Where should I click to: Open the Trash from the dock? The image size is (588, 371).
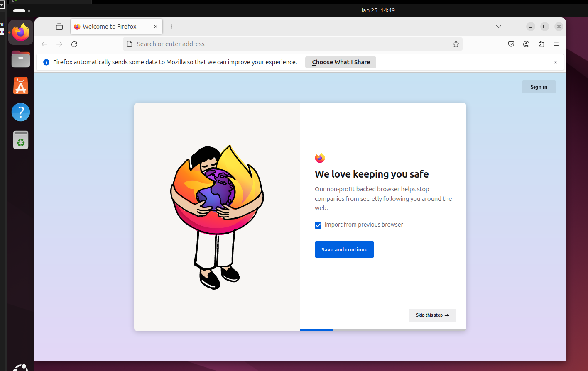(x=21, y=140)
